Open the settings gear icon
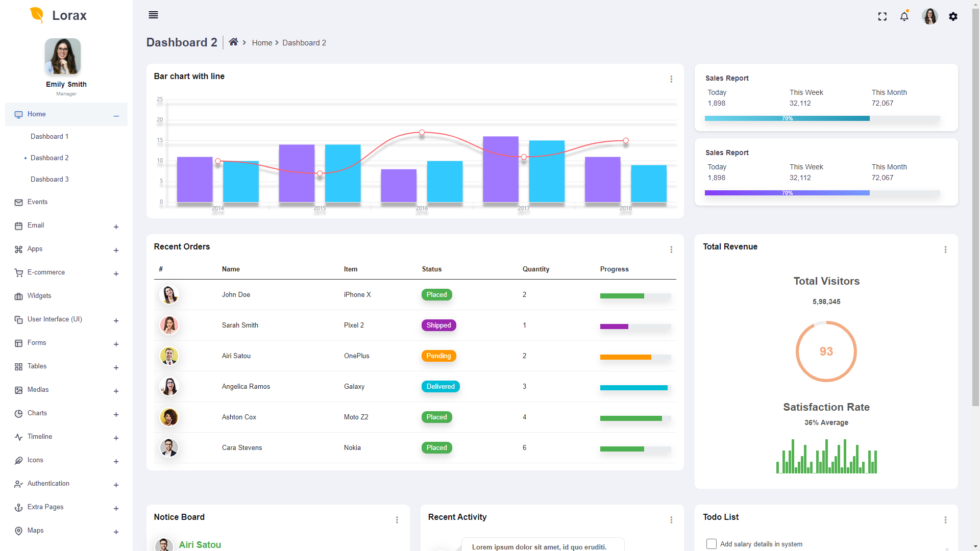The height and width of the screenshot is (551, 980). point(953,16)
